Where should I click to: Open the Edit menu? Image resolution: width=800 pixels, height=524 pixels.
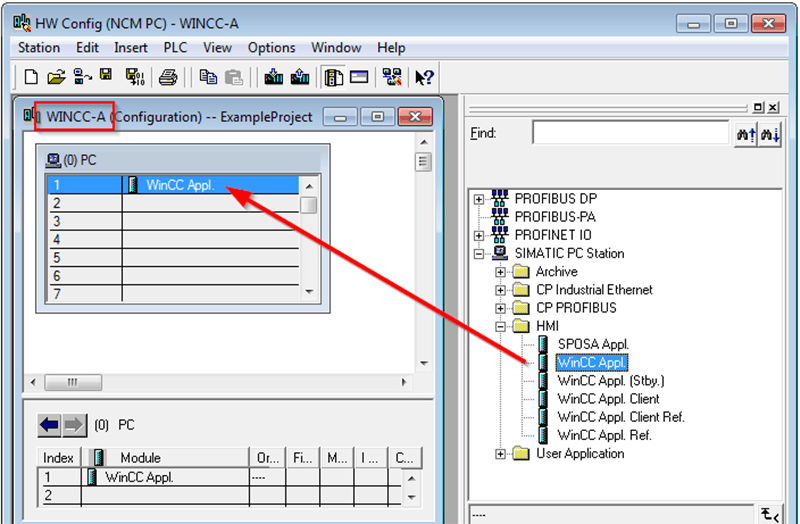(87, 47)
